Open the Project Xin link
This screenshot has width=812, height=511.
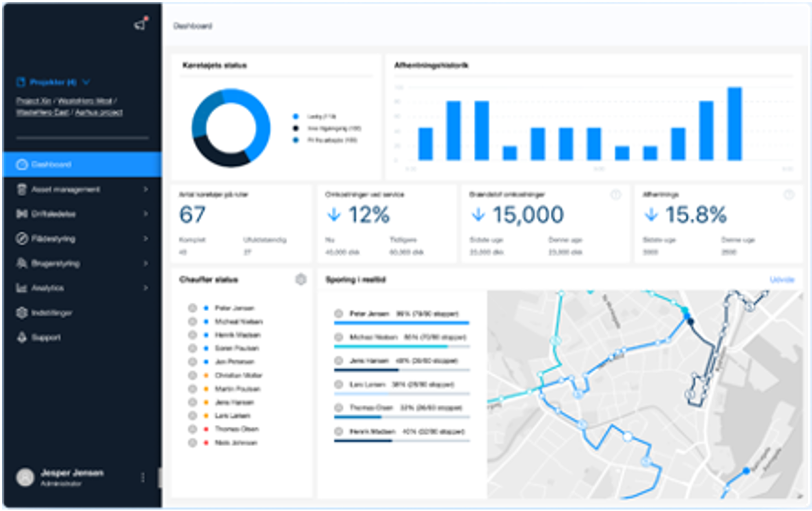(x=34, y=101)
